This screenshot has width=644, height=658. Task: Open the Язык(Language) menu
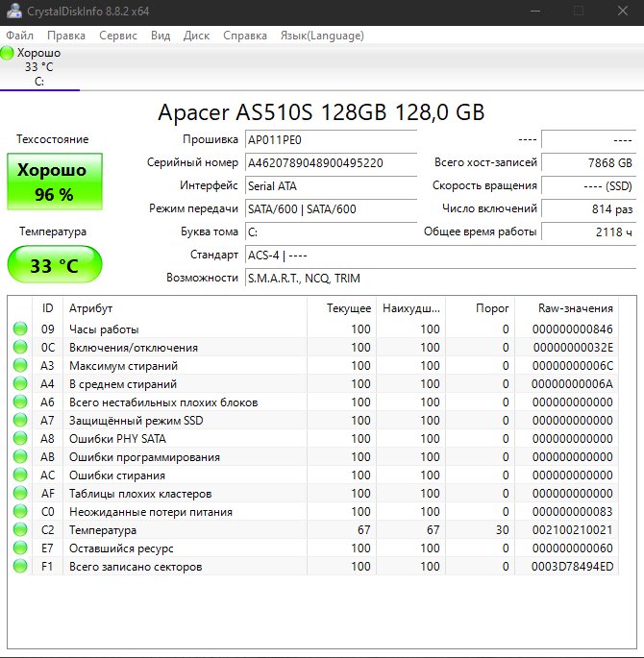coord(322,36)
